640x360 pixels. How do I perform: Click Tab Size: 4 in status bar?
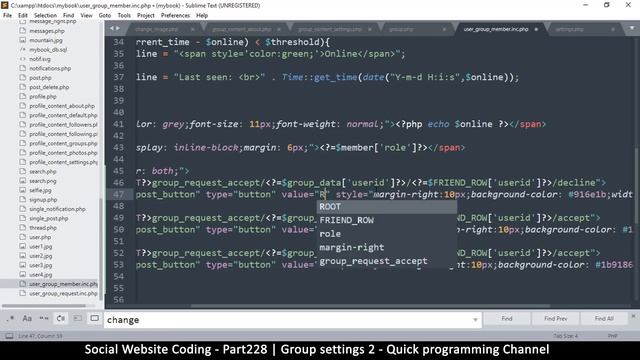pyautogui.click(x=565, y=336)
